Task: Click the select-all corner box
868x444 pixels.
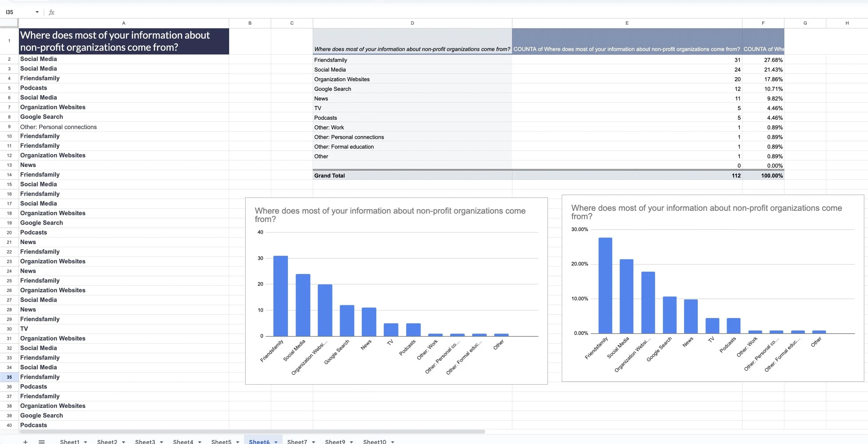Action: point(9,23)
